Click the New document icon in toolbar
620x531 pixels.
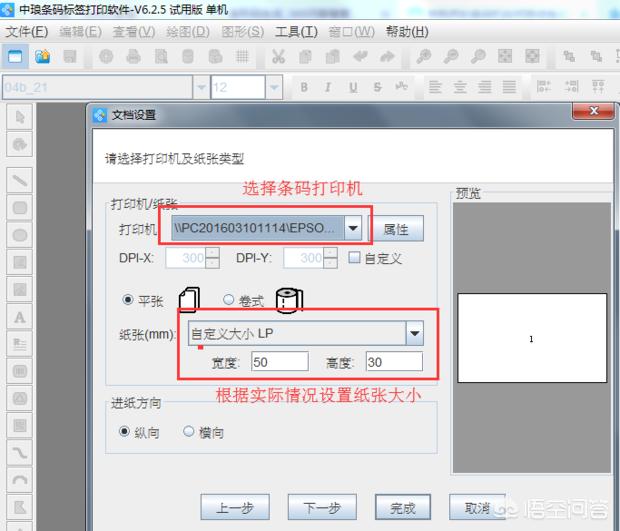coord(15,57)
